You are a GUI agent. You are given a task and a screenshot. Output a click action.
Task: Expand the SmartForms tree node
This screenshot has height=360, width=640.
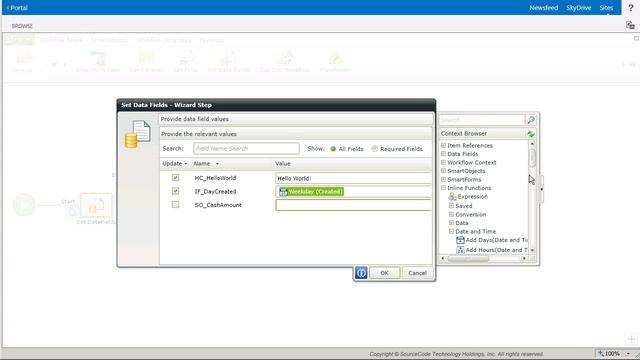point(443,180)
